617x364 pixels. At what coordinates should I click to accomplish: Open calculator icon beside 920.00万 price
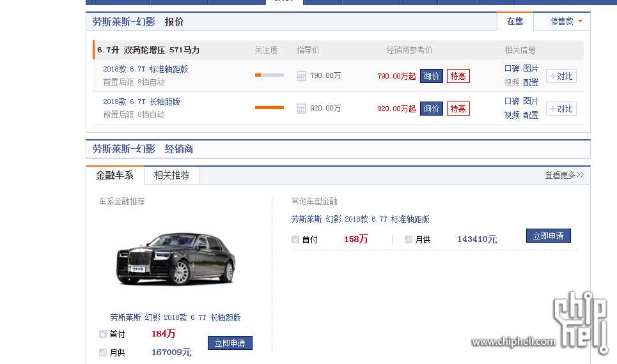click(301, 109)
